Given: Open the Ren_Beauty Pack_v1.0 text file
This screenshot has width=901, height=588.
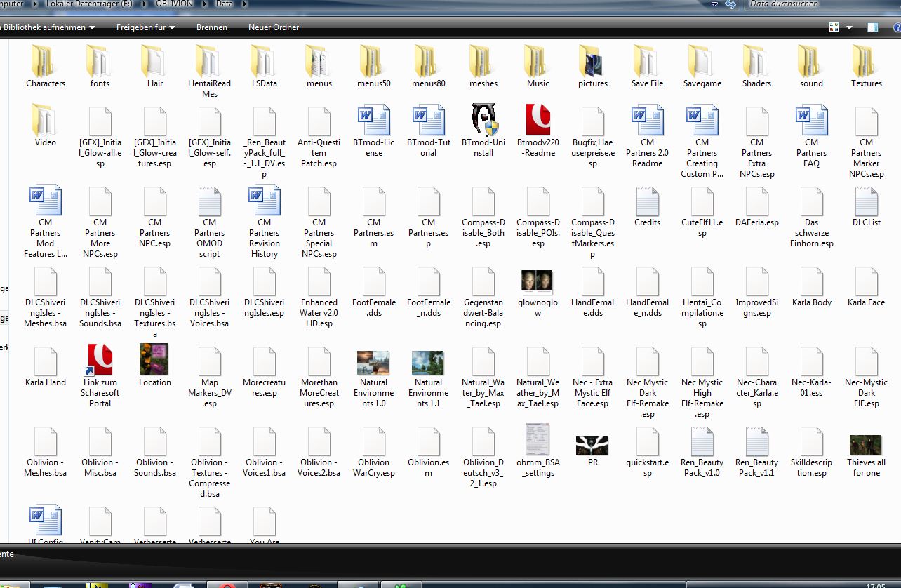Looking at the screenshot, I should (x=702, y=441).
